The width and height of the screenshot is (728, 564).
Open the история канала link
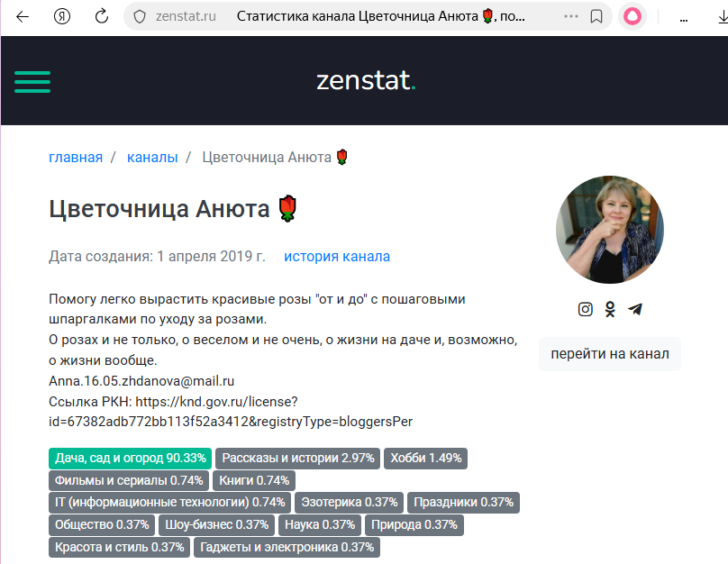[336, 256]
